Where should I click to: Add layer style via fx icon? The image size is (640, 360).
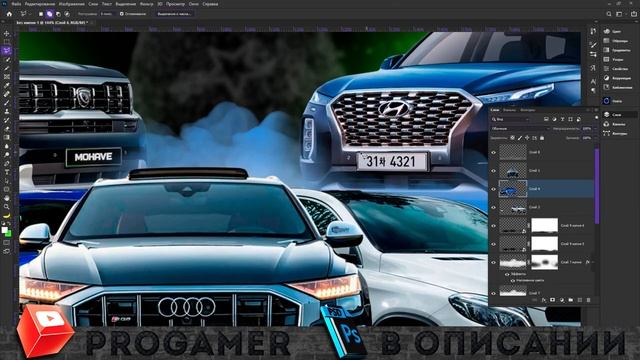pyautogui.click(x=544, y=300)
